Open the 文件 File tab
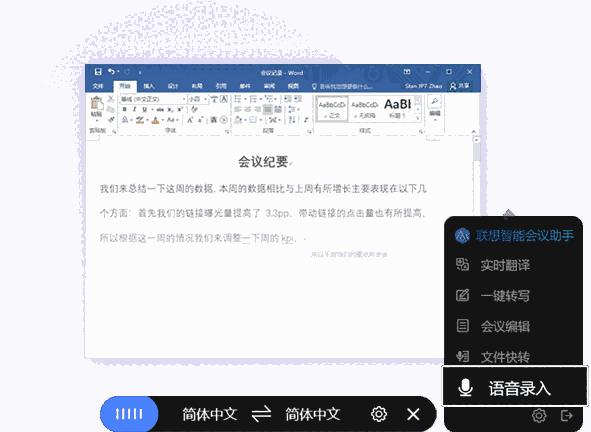The image size is (591, 432). (98, 86)
